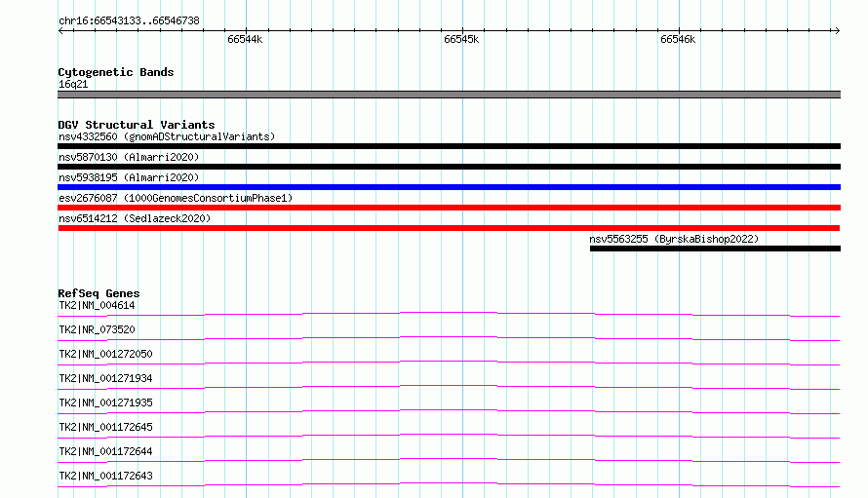Screen dimensions: 868x498
Task: Select the Cytogenetic Bands track title
Action: (x=116, y=72)
